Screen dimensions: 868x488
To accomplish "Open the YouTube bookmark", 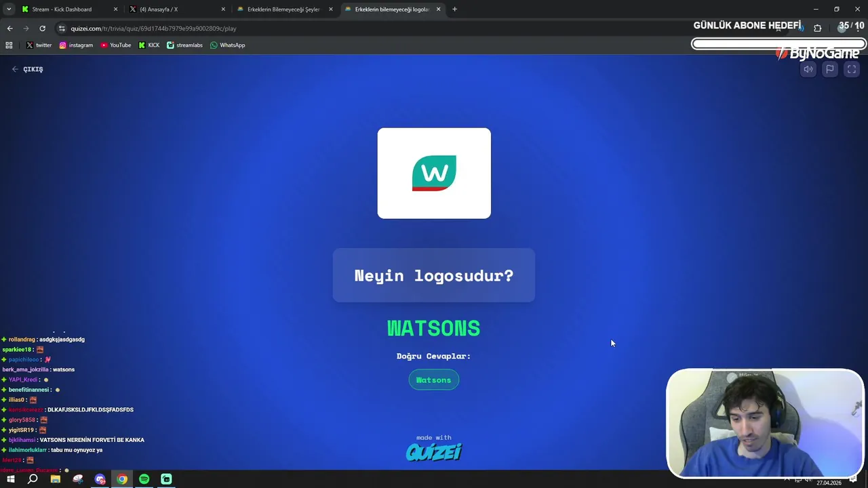I will coord(116,45).
